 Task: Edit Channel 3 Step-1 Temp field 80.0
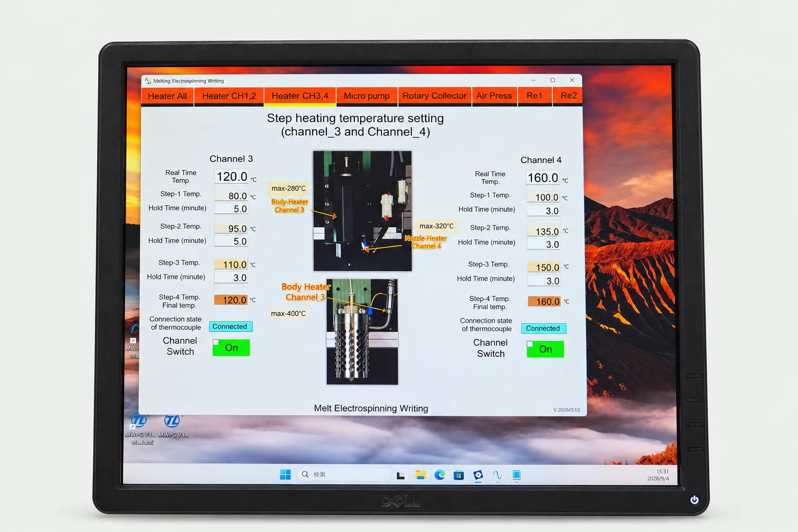[x=231, y=196]
